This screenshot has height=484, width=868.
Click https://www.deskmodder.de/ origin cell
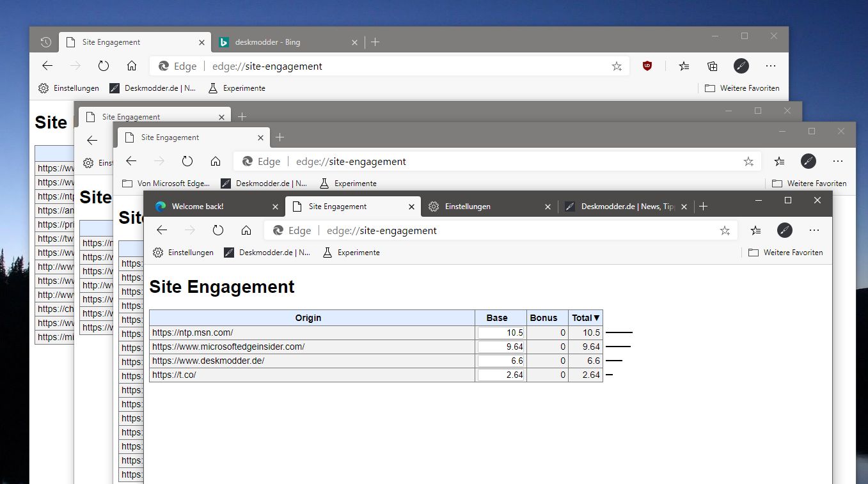312,361
